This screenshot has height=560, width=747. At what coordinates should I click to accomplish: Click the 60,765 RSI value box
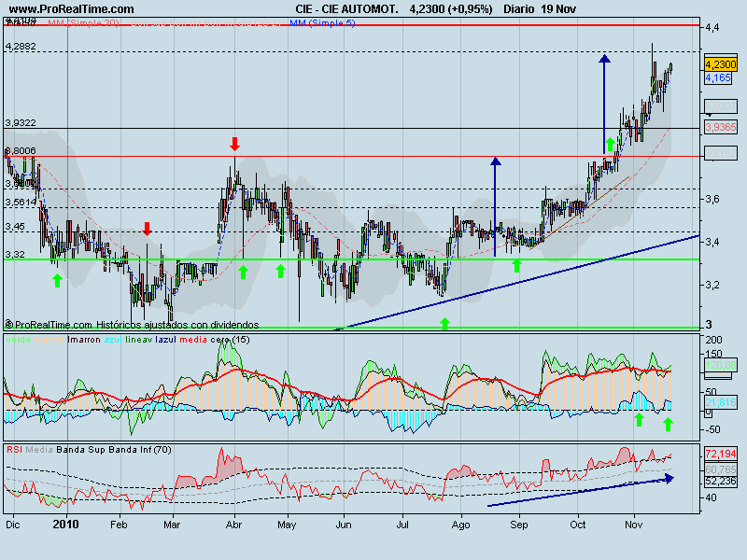tap(721, 469)
